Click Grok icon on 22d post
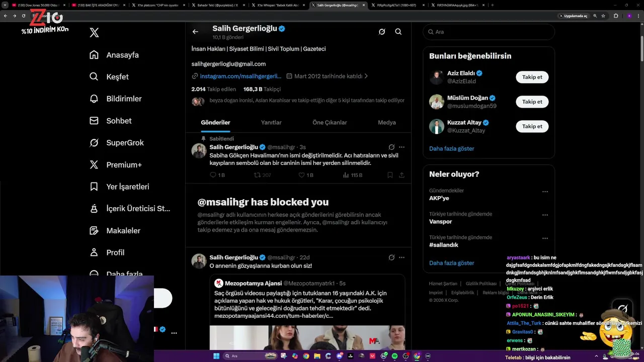The image size is (644, 362). point(391,257)
